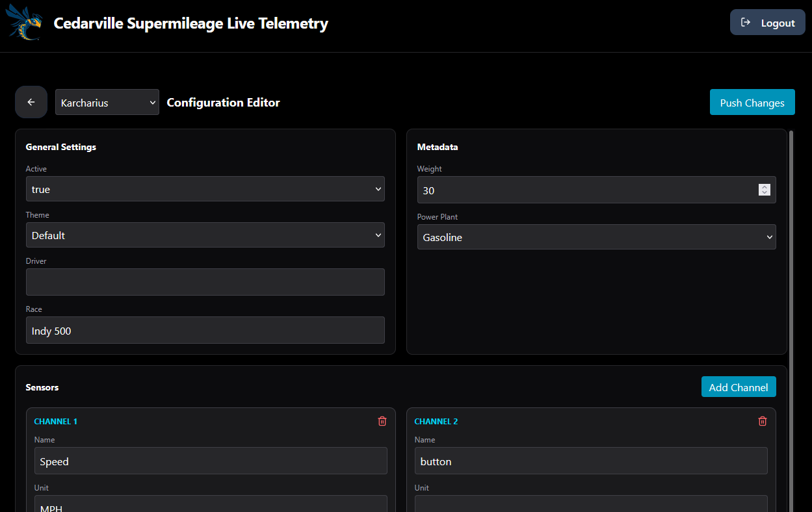Push Changes to the configuration
Viewport: 812px width, 512px height.
(x=752, y=102)
